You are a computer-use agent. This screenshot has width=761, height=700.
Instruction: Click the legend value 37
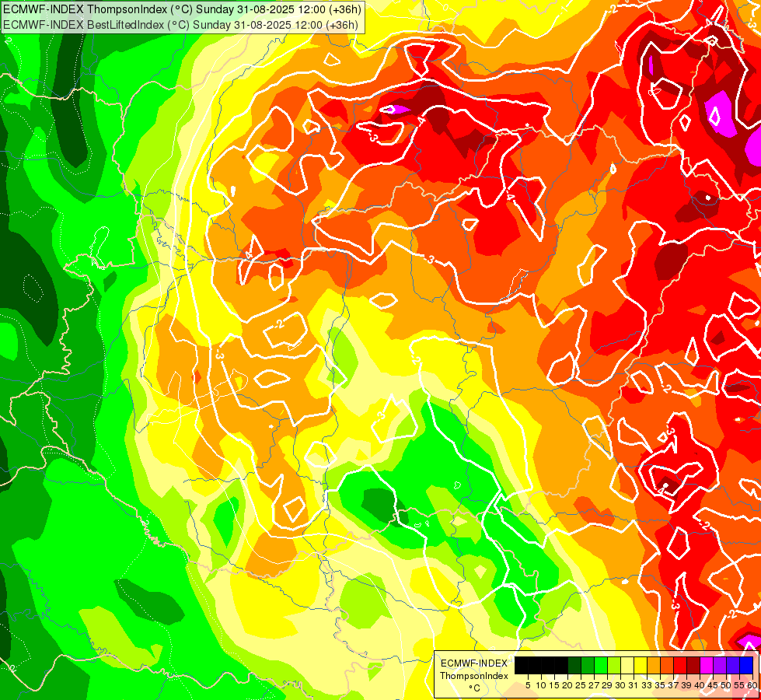674,685
